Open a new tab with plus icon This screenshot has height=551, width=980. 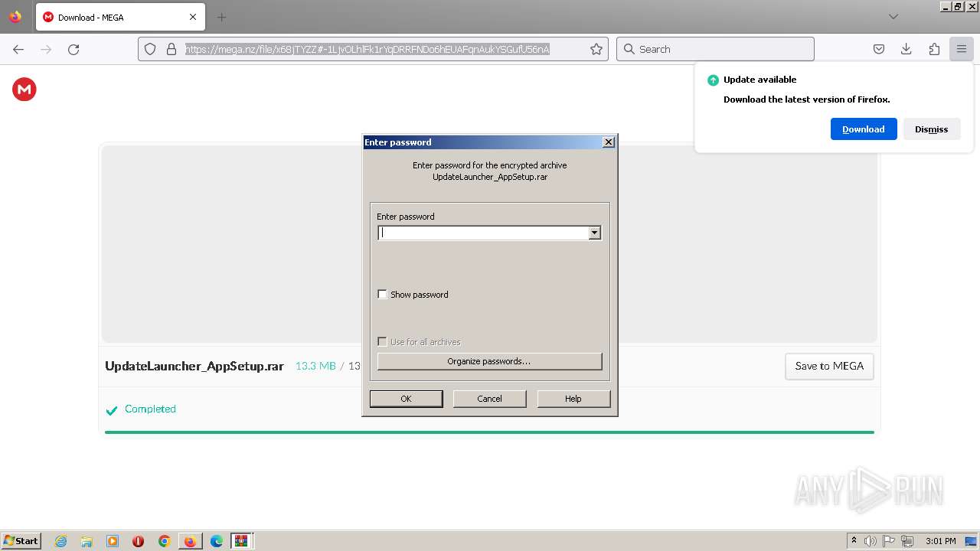221,17
